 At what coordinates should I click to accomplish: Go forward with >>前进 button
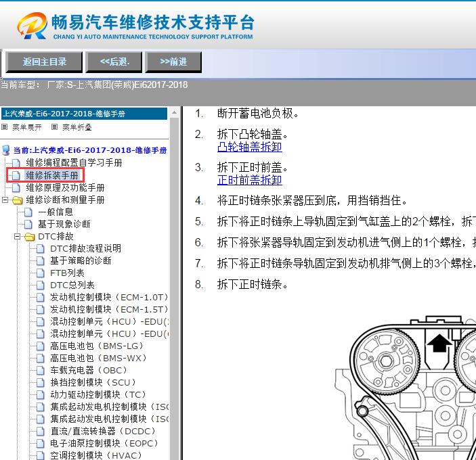pos(173,62)
